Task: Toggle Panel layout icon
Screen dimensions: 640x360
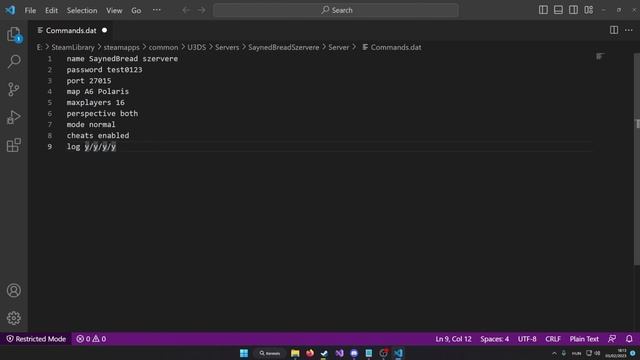Action: point(558,10)
